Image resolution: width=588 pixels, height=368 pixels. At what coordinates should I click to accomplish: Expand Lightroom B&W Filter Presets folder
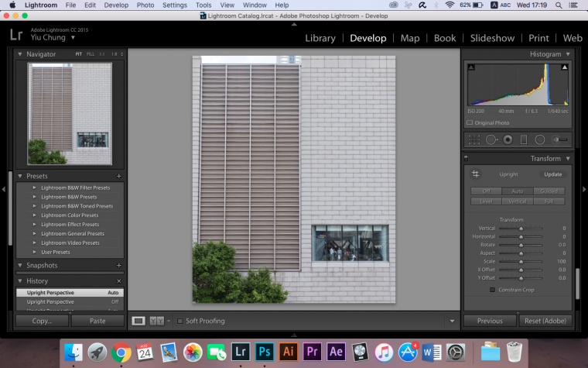[35, 187]
